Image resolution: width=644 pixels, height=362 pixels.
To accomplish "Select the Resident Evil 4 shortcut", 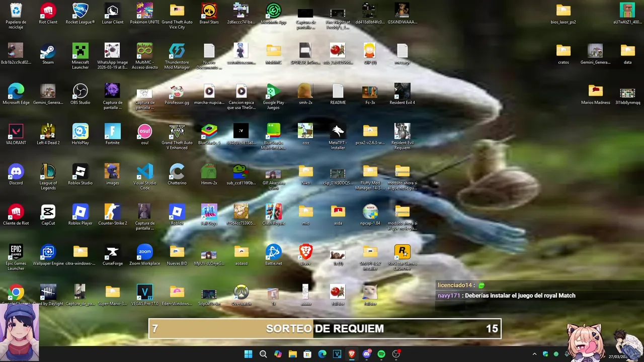I will coord(403,94).
